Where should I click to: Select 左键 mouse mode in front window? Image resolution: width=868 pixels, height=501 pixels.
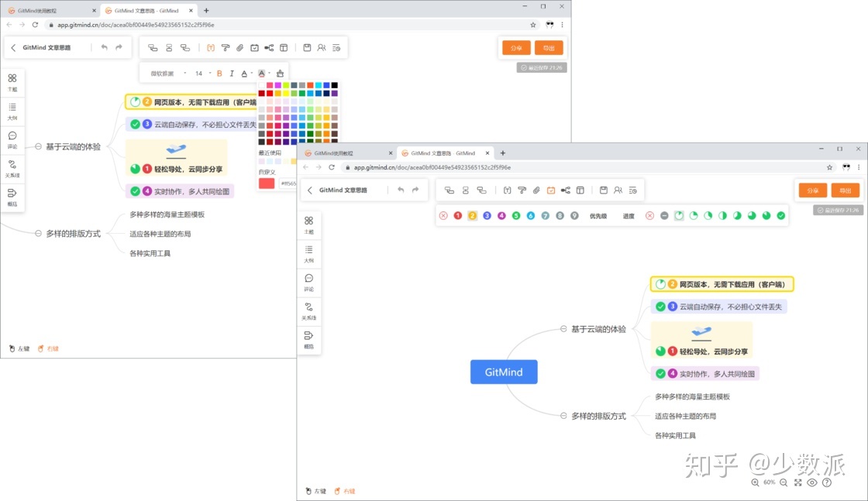pos(315,491)
